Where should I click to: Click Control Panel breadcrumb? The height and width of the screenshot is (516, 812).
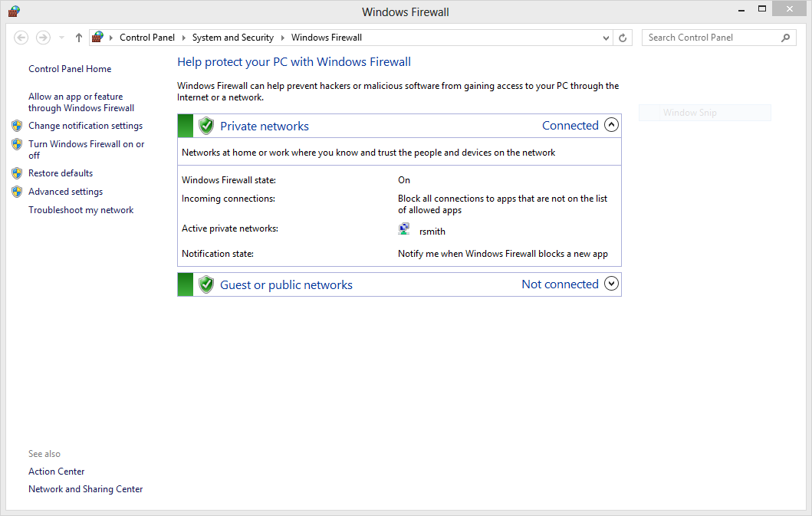147,38
